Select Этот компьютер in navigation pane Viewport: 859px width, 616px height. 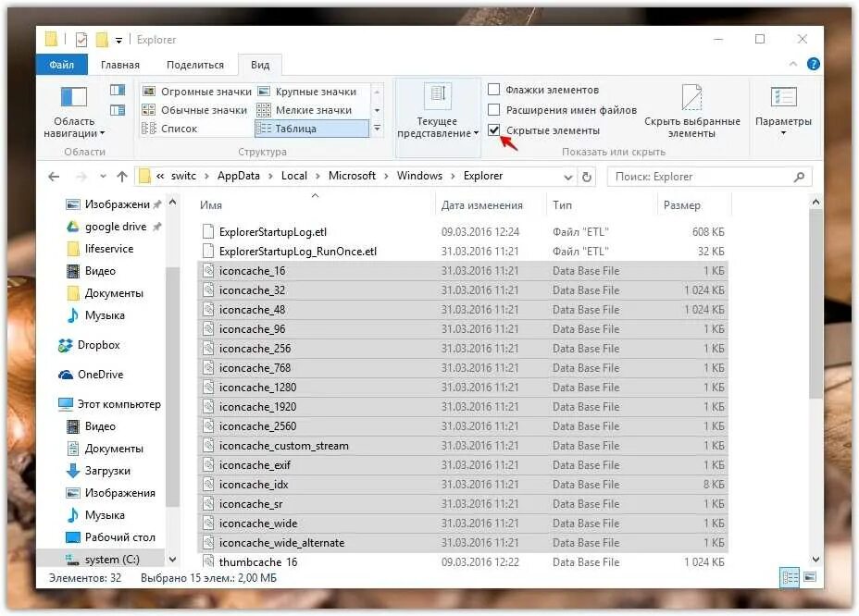[109, 404]
